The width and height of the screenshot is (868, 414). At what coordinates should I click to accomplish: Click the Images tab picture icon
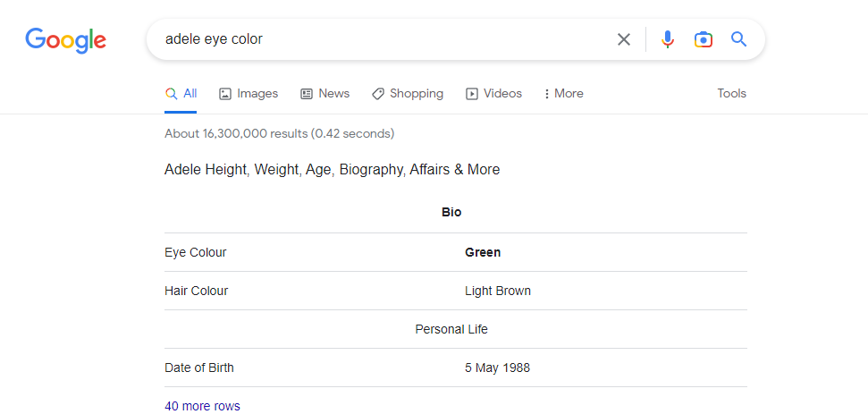(x=224, y=94)
